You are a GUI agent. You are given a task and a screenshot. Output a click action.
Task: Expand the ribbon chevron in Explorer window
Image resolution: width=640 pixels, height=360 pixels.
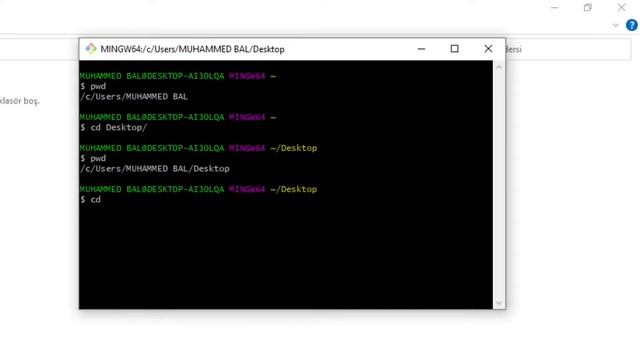616,25
